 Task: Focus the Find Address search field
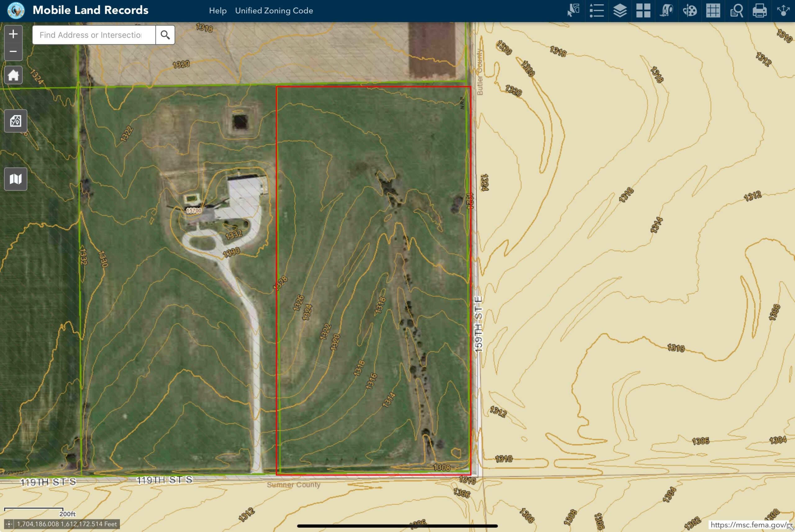(x=94, y=35)
